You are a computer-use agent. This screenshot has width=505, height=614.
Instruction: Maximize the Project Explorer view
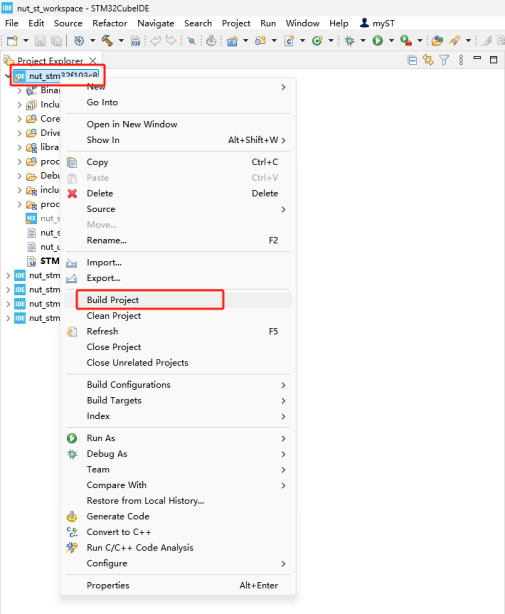494,60
